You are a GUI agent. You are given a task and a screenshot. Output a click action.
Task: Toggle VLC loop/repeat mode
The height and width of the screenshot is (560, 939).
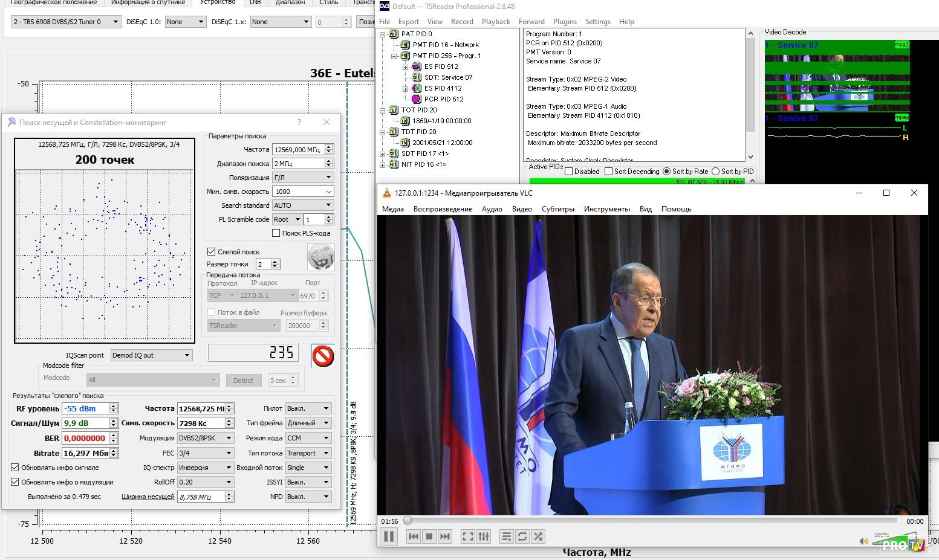(522, 536)
